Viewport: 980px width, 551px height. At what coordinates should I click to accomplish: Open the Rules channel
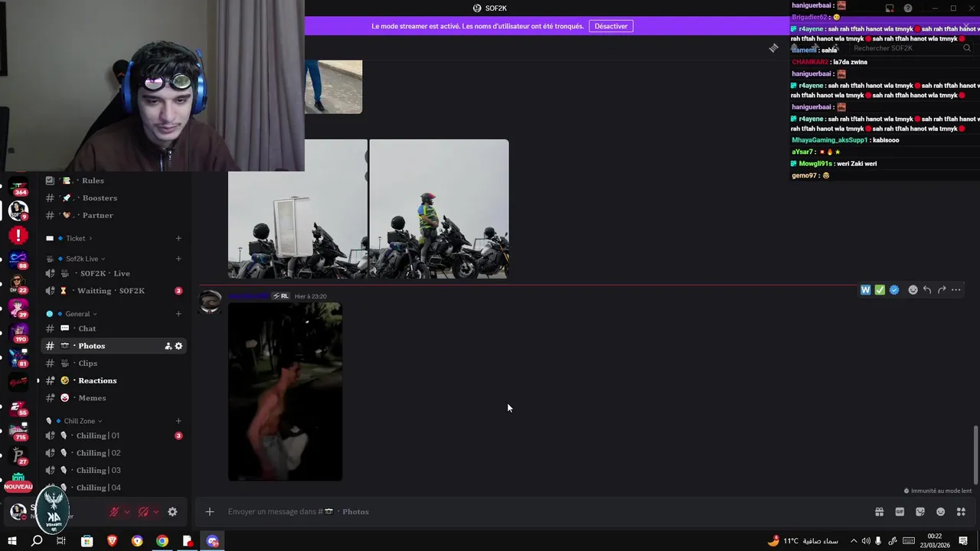click(x=113, y=181)
